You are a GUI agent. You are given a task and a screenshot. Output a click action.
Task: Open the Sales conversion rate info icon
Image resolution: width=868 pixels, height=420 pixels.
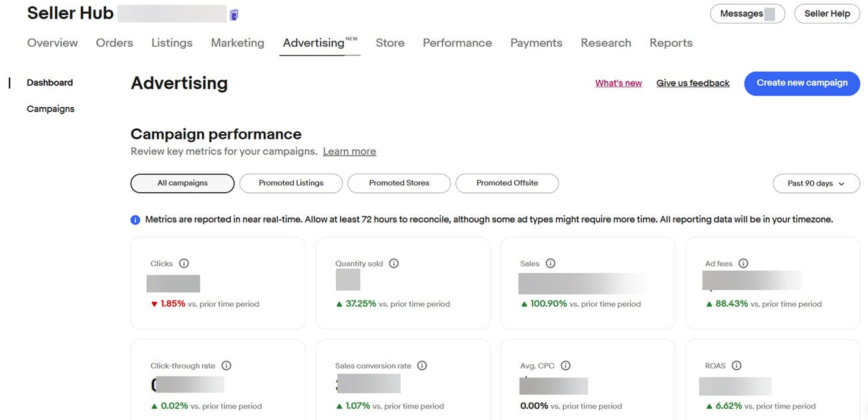[422, 366]
